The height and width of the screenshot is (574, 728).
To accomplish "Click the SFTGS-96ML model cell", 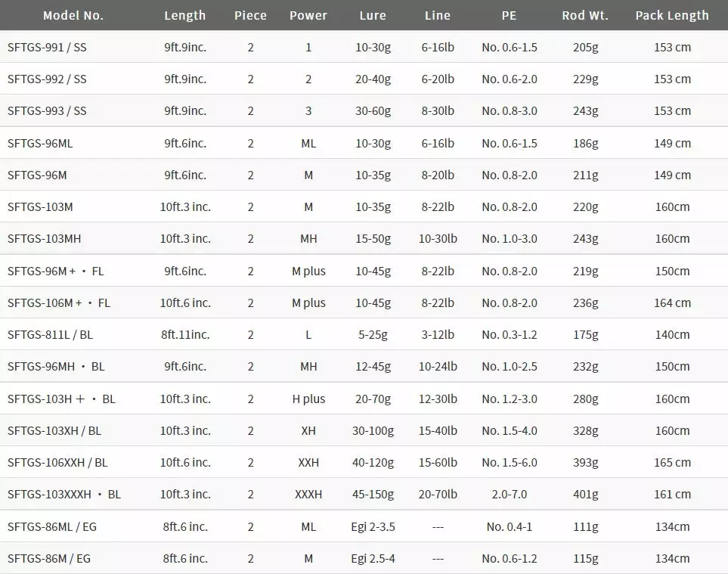I will pos(40,143).
